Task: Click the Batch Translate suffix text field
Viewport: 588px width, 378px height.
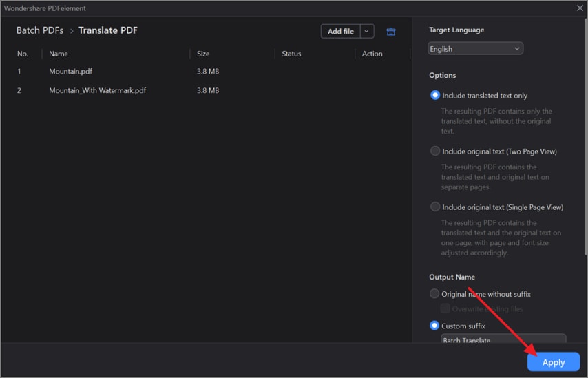Action: (503, 339)
